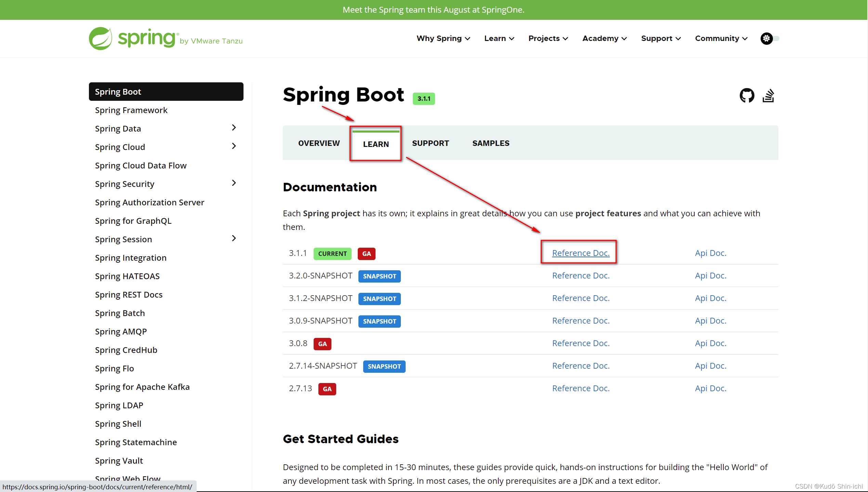Open Spring for GraphQL sidebar item

[x=133, y=221]
